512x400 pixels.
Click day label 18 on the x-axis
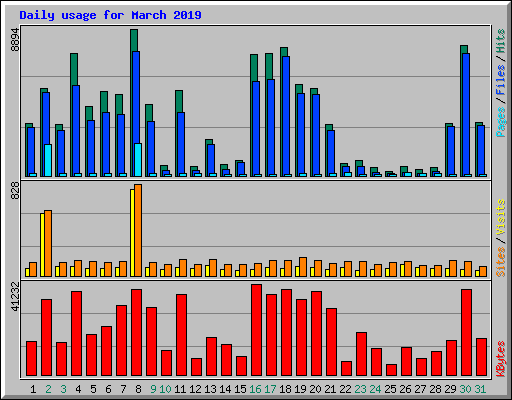[285, 389]
